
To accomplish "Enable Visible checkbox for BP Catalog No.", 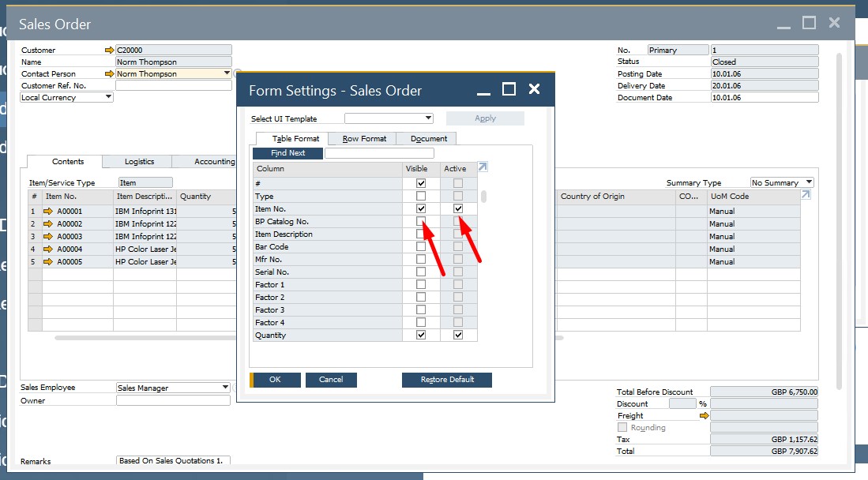I will tap(421, 222).
